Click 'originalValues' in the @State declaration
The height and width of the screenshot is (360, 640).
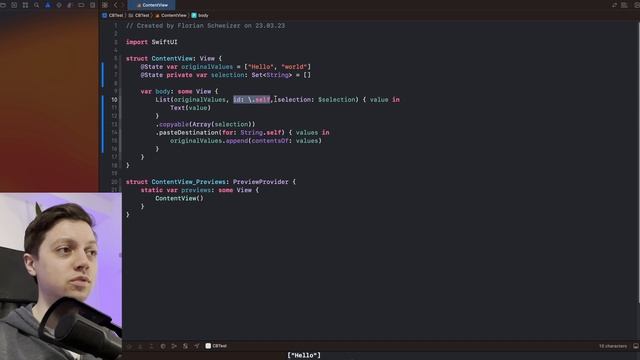pos(207,67)
